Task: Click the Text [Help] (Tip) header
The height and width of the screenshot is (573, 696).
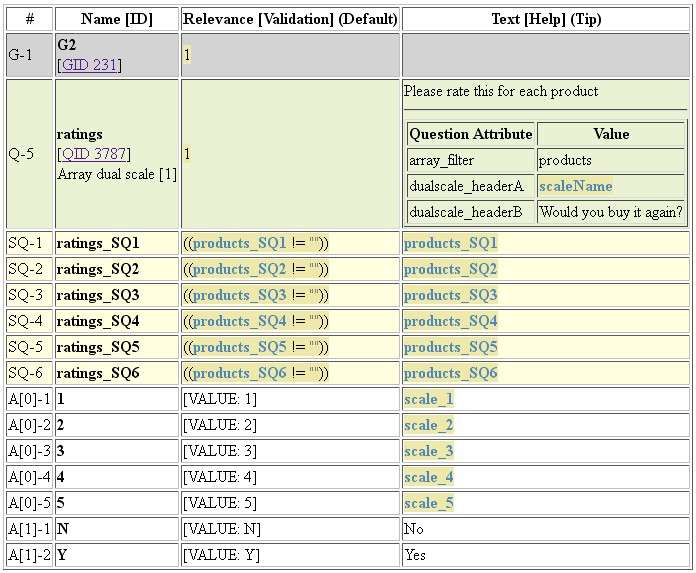Action: (x=546, y=19)
